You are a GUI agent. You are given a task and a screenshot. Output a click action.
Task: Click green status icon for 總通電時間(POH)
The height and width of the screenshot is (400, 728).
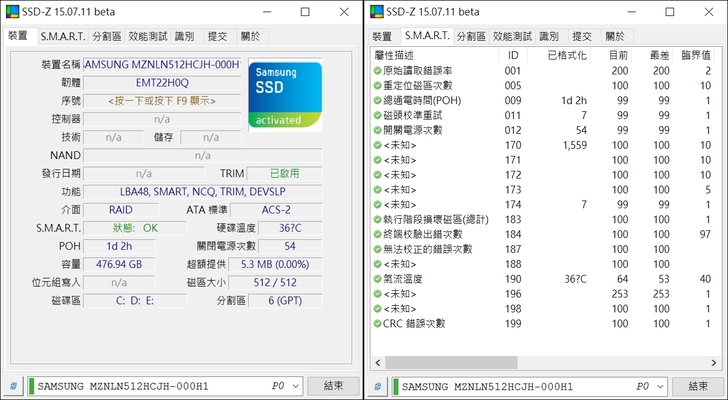tap(377, 100)
